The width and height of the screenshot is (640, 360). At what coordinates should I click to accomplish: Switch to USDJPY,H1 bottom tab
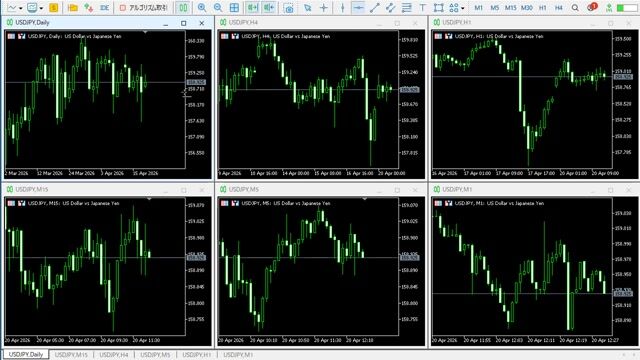click(x=197, y=355)
